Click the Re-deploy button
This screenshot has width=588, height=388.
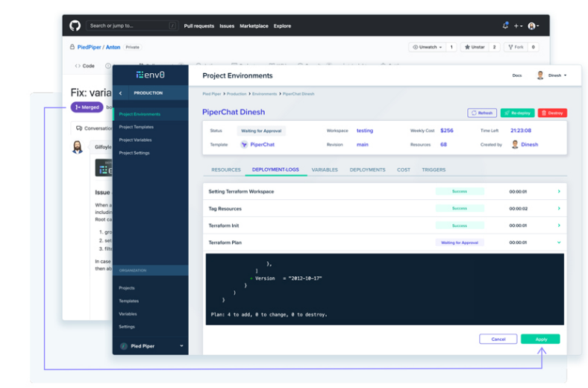coord(517,113)
